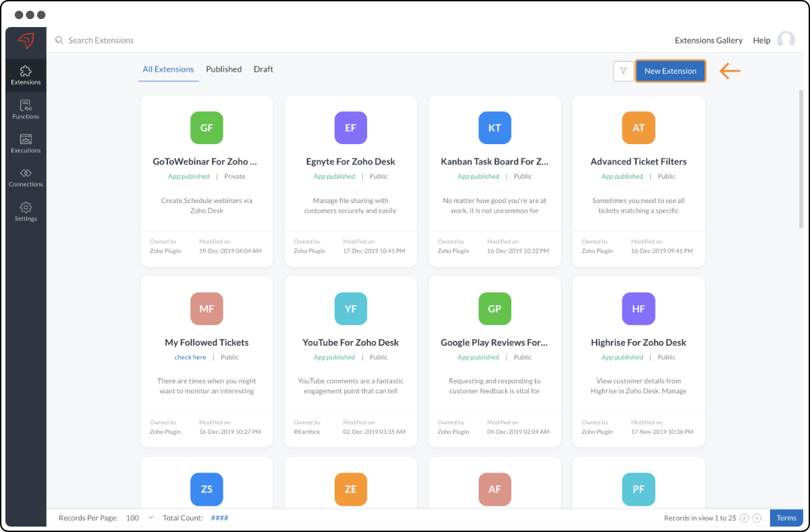Open the Executions sidebar section

tap(26, 143)
